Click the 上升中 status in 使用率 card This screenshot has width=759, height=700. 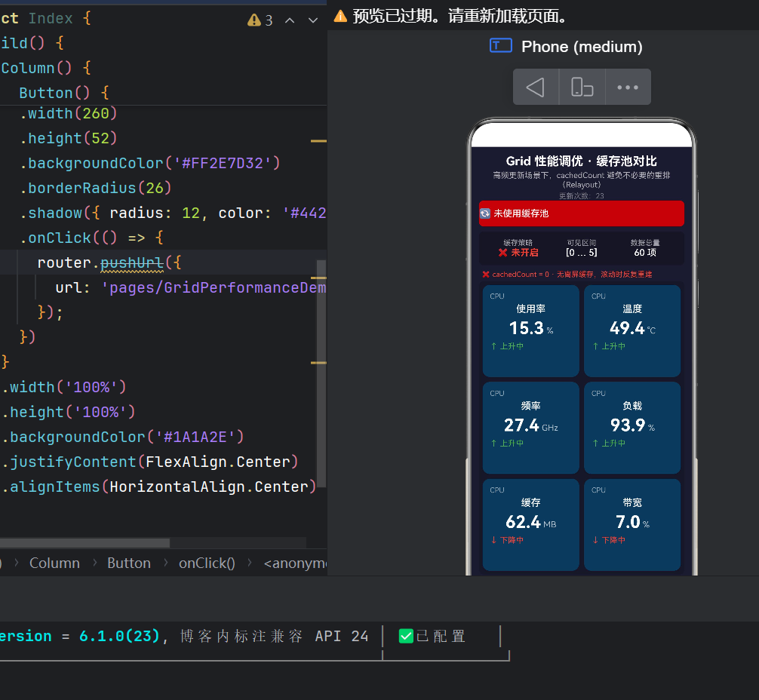click(x=507, y=346)
